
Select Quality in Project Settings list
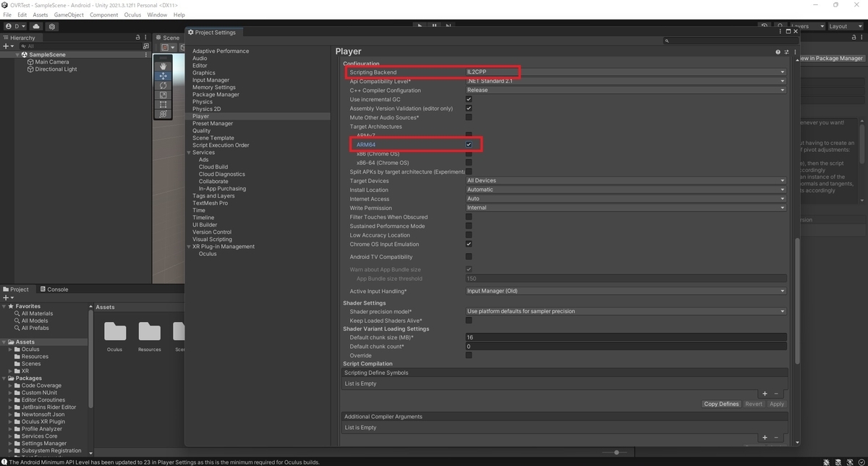pos(202,131)
